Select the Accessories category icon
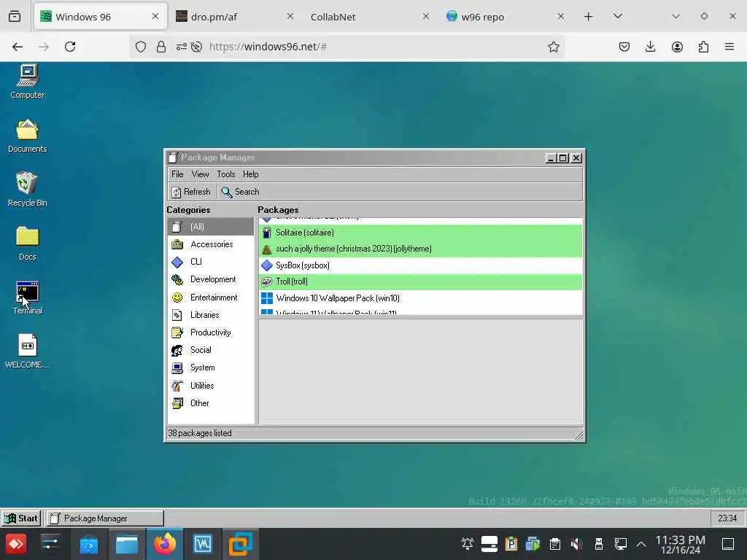Viewport: 747px width, 560px height. (x=177, y=244)
